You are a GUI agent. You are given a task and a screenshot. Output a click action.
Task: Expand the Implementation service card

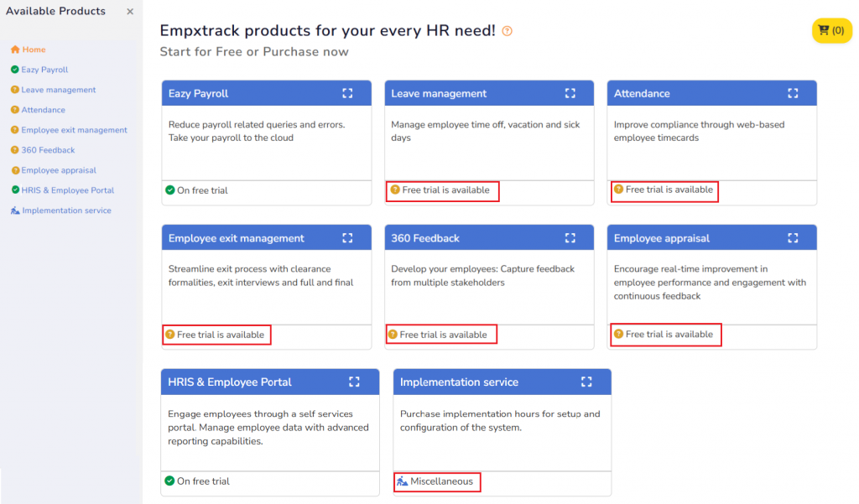click(x=586, y=382)
